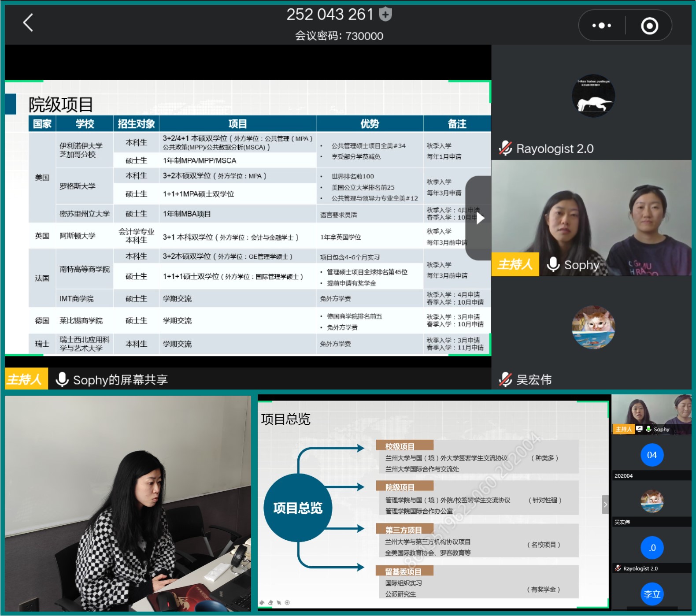This screenshot has width=696, height=616.
Task: Toggle the green mic beside Sophy's video name
Action: coord(553,264)
